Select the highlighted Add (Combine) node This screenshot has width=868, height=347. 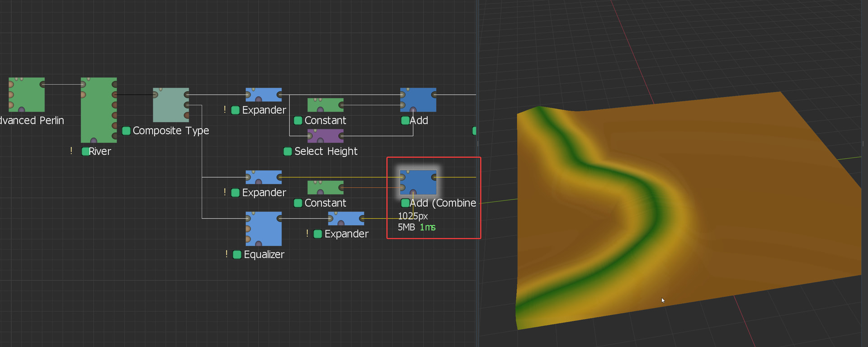point(418,182)
